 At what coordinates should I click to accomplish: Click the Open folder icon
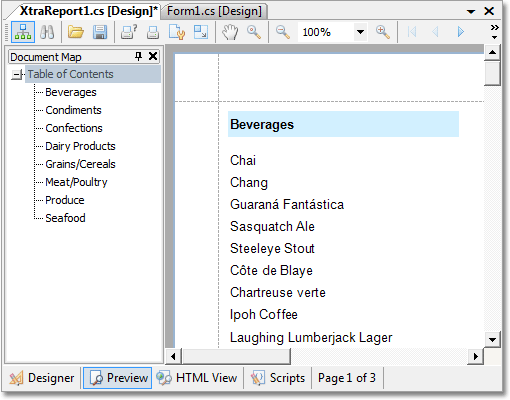(x=76, y=32)
